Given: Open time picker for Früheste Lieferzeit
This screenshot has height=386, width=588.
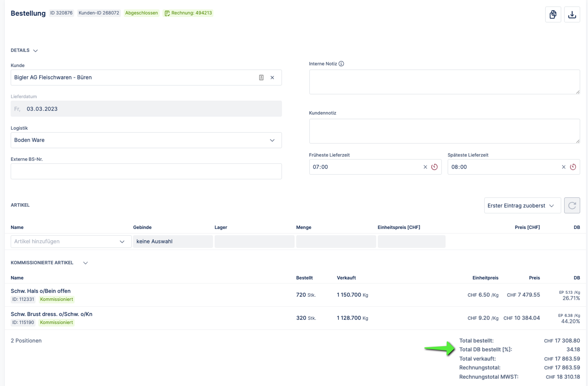Looking at the screenshot, I should (x=434, y=167).
